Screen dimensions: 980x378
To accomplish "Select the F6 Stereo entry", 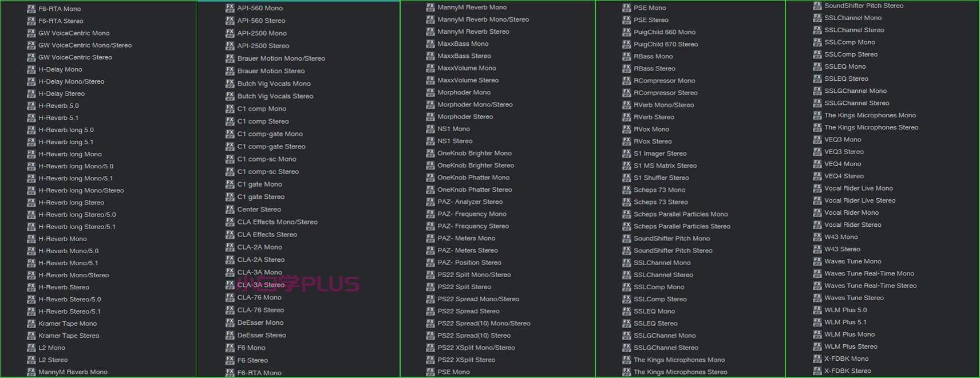I will [x=252, y=360].
